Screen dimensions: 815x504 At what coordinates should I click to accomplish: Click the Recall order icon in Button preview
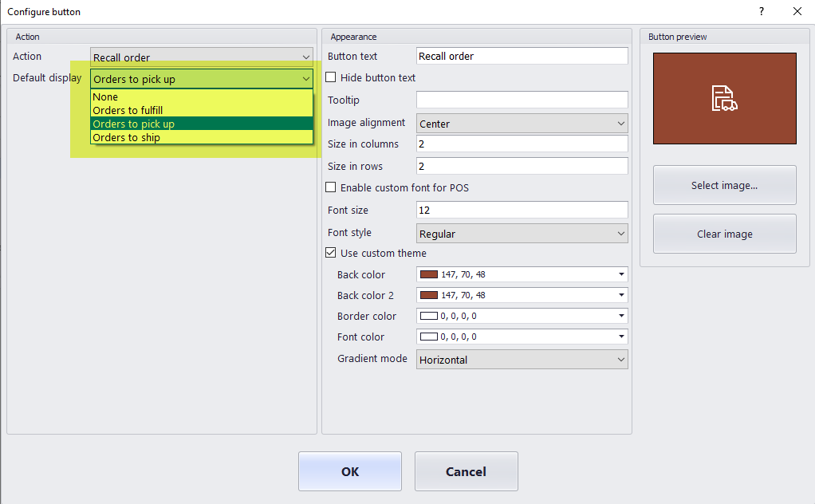724,98
